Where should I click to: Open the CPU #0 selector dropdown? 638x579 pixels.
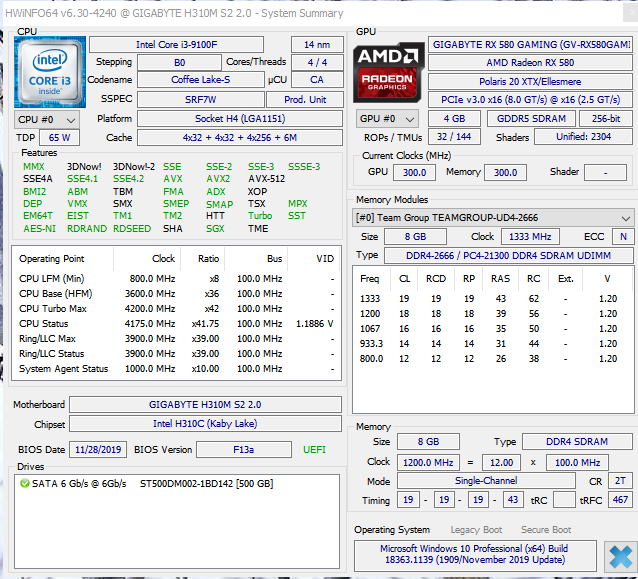pyautogui.click(x=44, y=118)
